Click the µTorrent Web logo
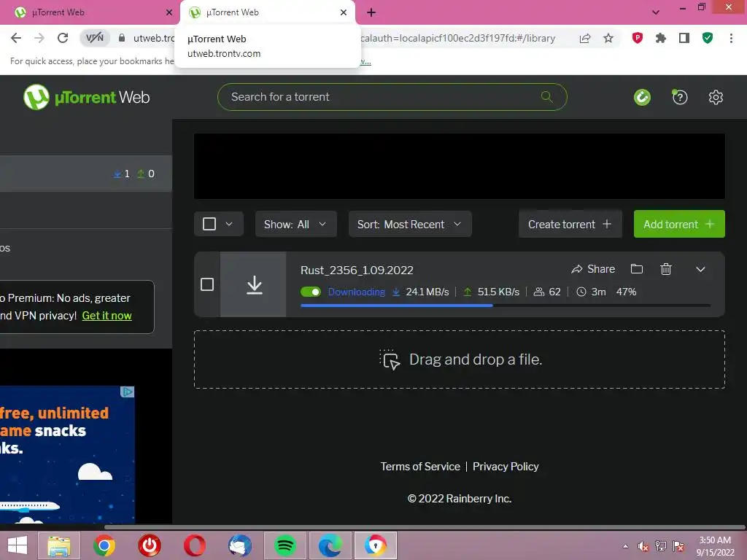 pos(86,97)
